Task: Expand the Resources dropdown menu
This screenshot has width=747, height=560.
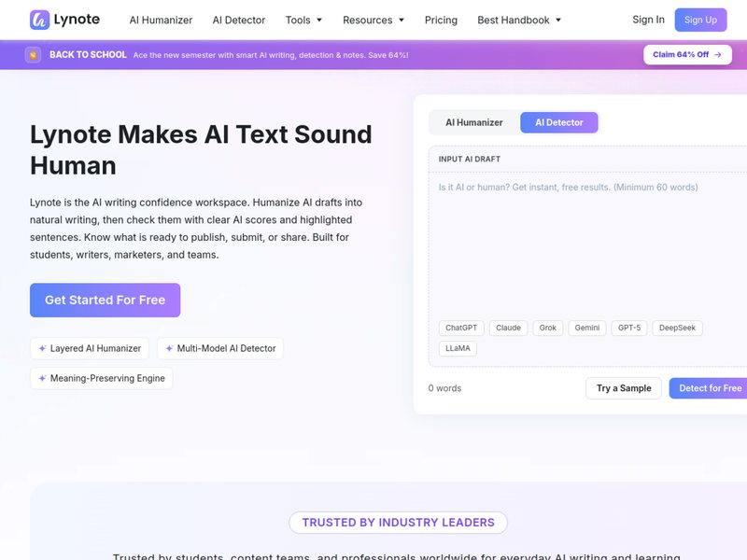Action: tap(373, 20)
